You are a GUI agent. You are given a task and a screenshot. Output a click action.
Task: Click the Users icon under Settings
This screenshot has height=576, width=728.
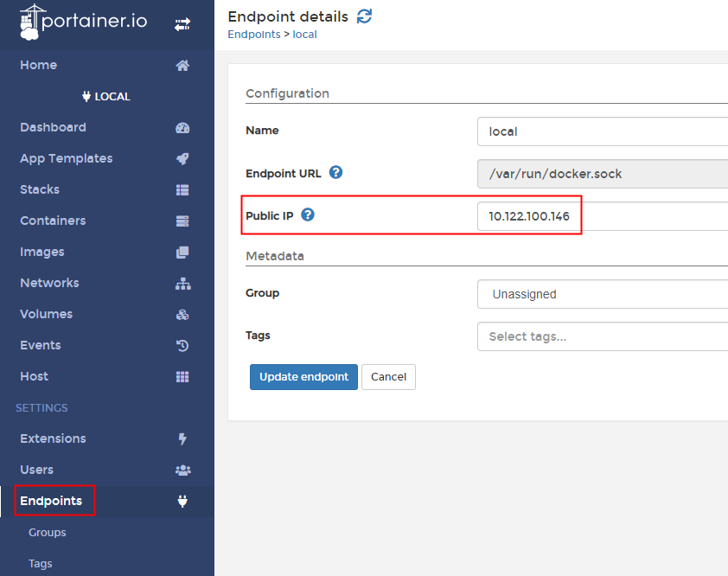pyautogui.click(x=182, y=470)
